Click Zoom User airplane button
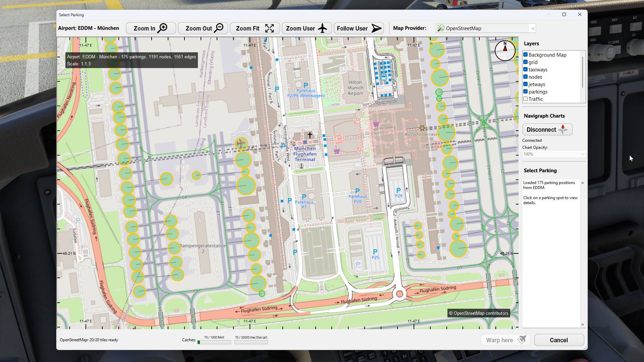This screenshot has width=644, height=362. pyautogui.click(x=307, y=28)
